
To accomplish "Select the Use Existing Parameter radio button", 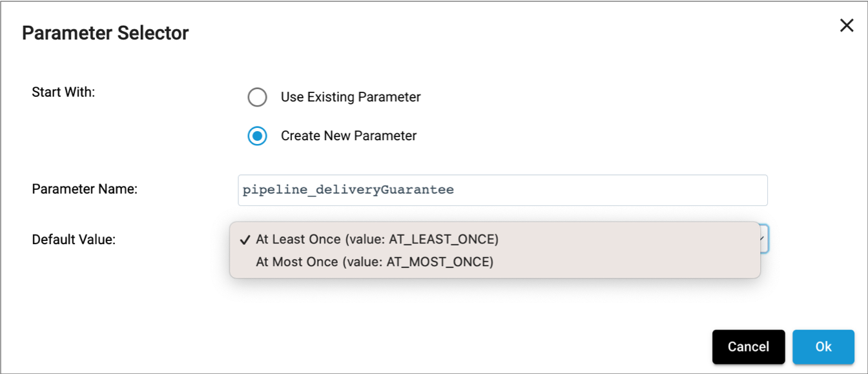I will click(258, 97).
